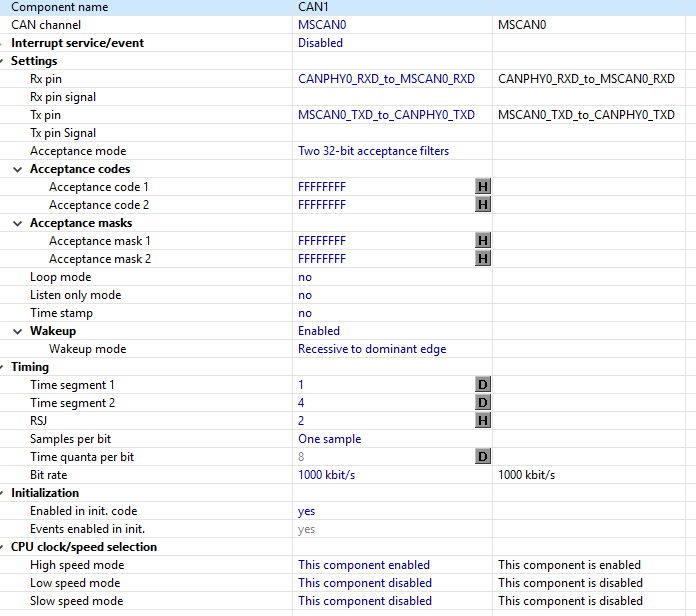The width and height of the screenshot is (696, 616).
Task: Collapse the Acceptance masks group
Action: click(18, 223)
